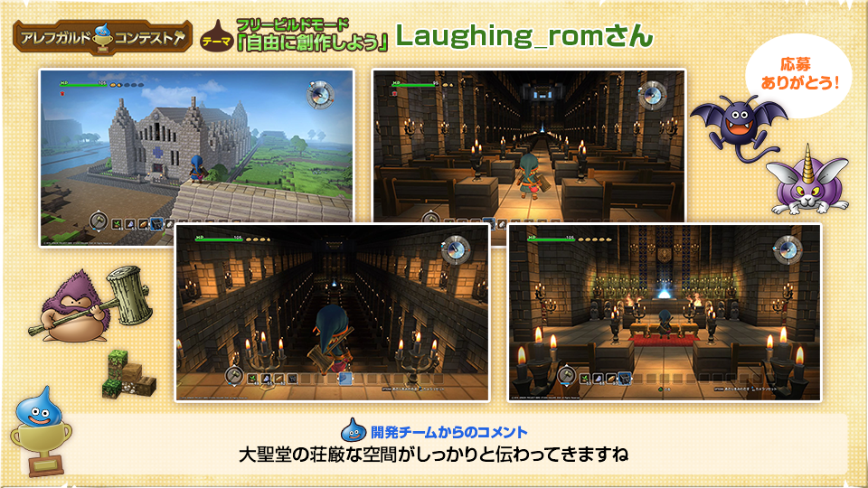Viewport: 868px width, 488px height.
Task: Click the blue cross on cathedral facade
Action: pos(157,152)
